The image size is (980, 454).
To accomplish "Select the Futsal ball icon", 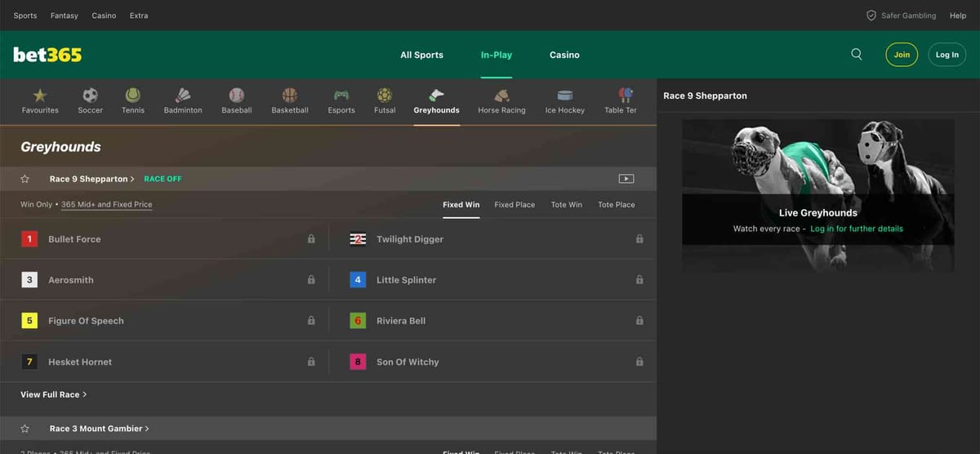I will (x=385, y=95).
